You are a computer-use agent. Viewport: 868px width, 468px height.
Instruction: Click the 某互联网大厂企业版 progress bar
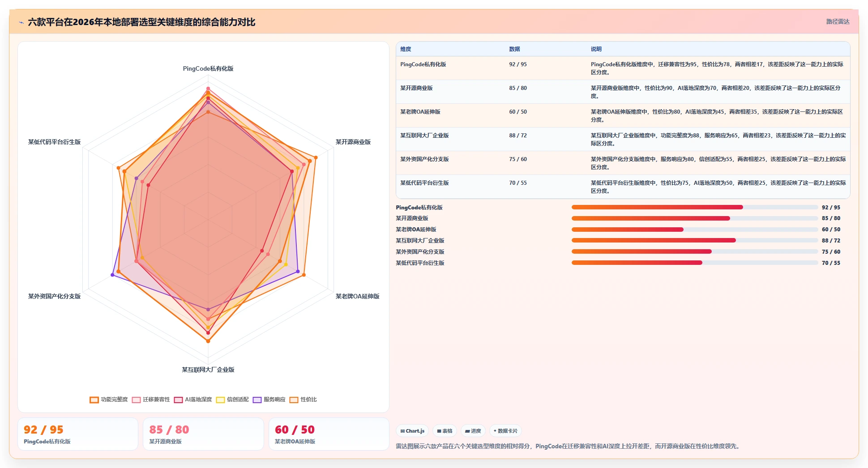695,240
